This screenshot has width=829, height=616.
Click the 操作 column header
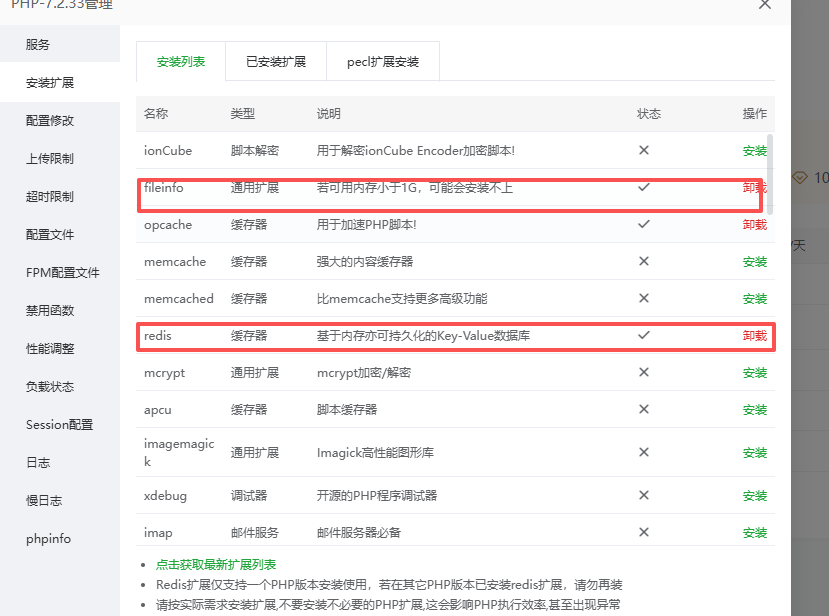pyautogui.click(x=754, y=114)
